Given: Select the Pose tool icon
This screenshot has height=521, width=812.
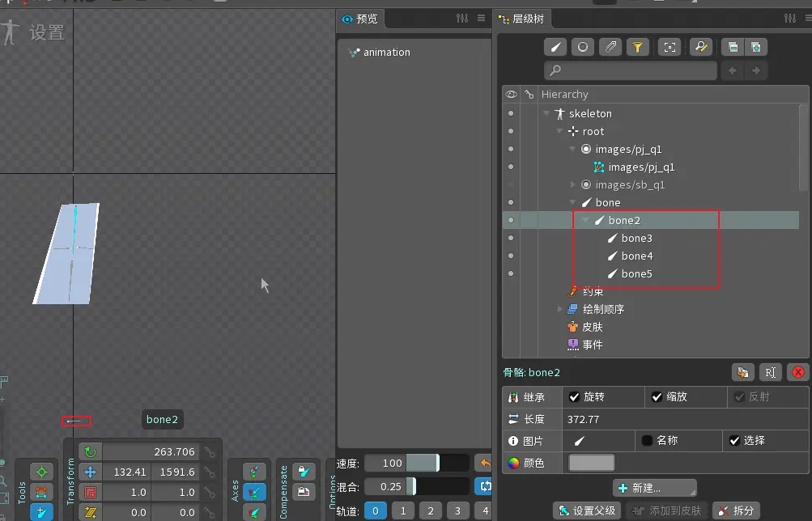Looking at the screenshot, I should pos(41,472).
